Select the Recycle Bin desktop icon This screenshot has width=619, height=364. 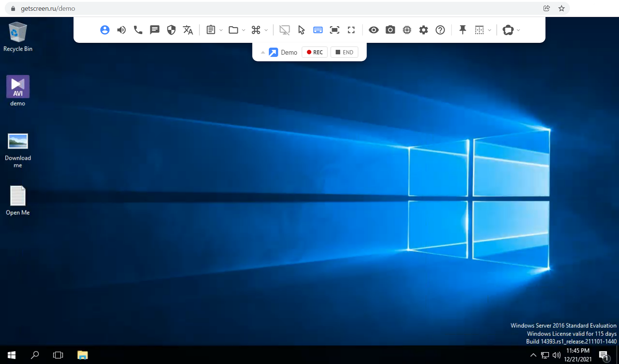pos(18,37)
